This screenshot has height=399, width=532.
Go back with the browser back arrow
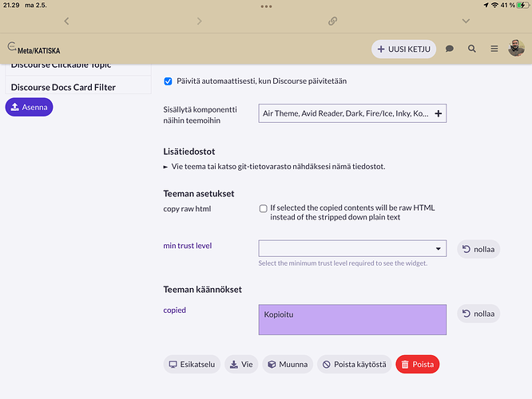click(x=66, y=21)
